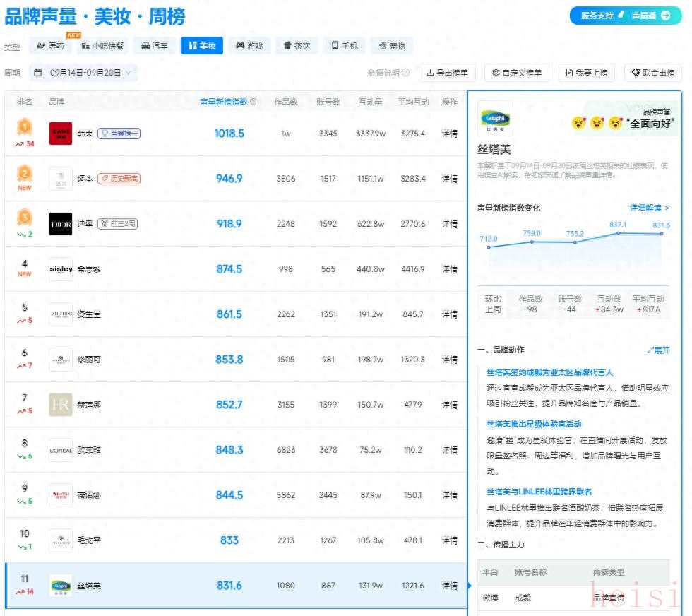Click the L'Oreal brand logo
692x616 pixels.
pyautogui.click(x=61, y=450)
